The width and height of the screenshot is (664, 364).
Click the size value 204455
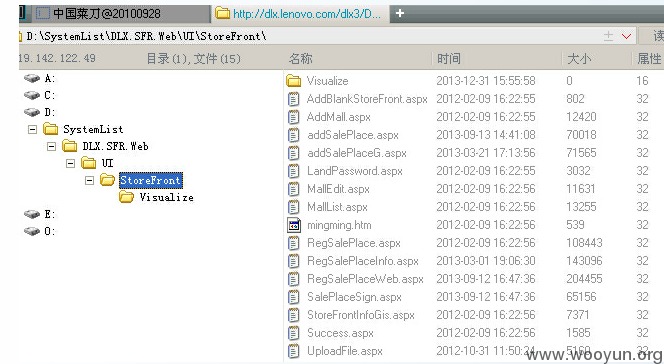[x=584, y=279]
